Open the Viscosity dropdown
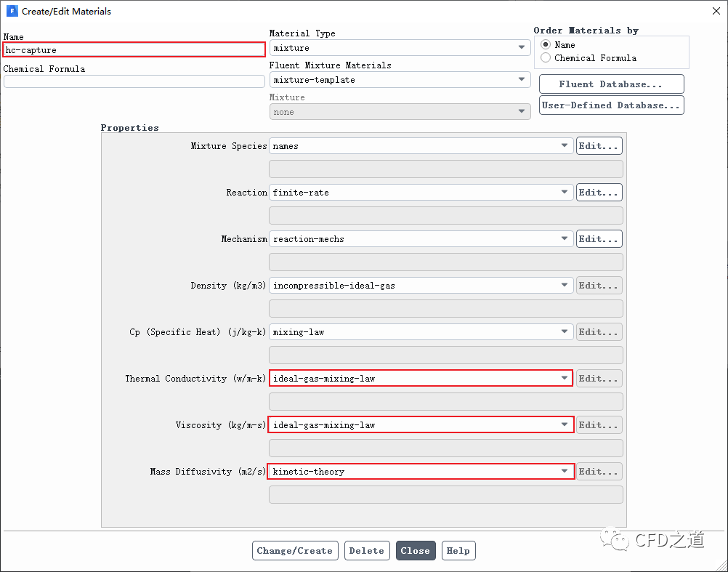 [421, 425]
